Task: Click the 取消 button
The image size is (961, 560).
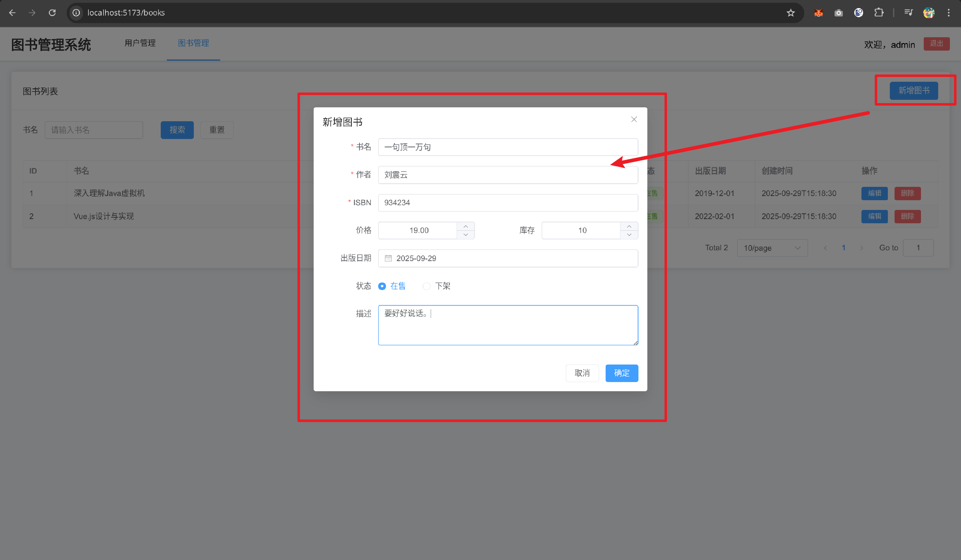Action: (582, 373)
